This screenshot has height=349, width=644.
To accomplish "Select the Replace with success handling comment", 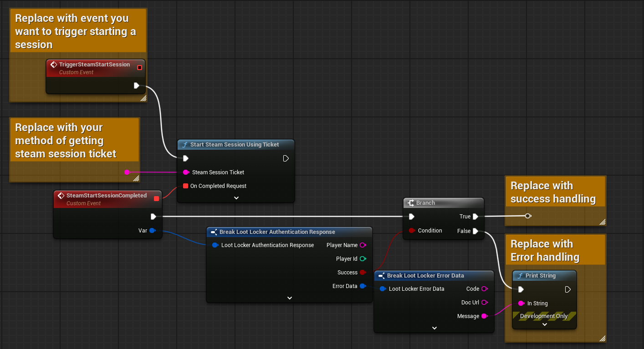I will coord(555,191).
